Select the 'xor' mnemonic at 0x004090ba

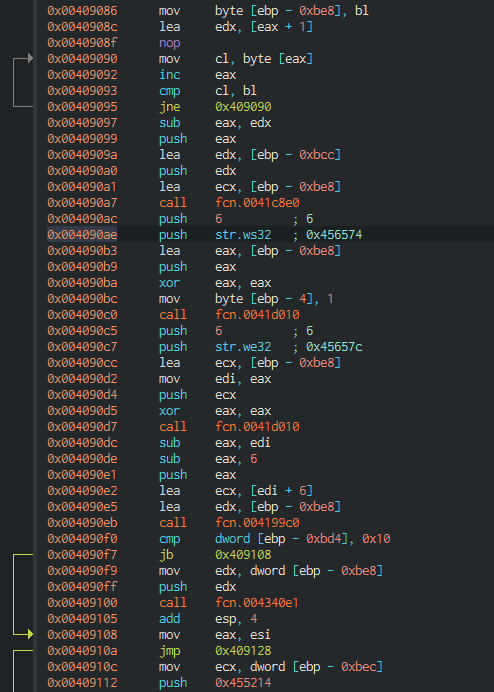point(170,282)
